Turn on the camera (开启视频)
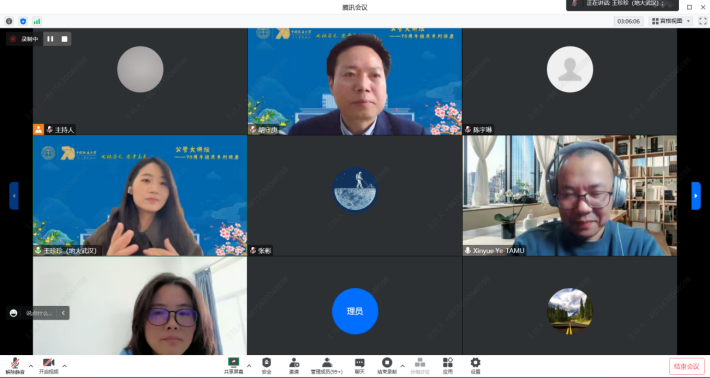 (x=48, y=366)
